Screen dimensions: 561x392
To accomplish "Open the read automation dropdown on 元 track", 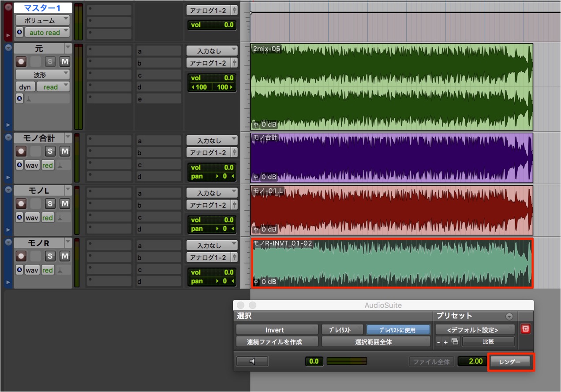I will pyautogui.click(x=53, y=87).
